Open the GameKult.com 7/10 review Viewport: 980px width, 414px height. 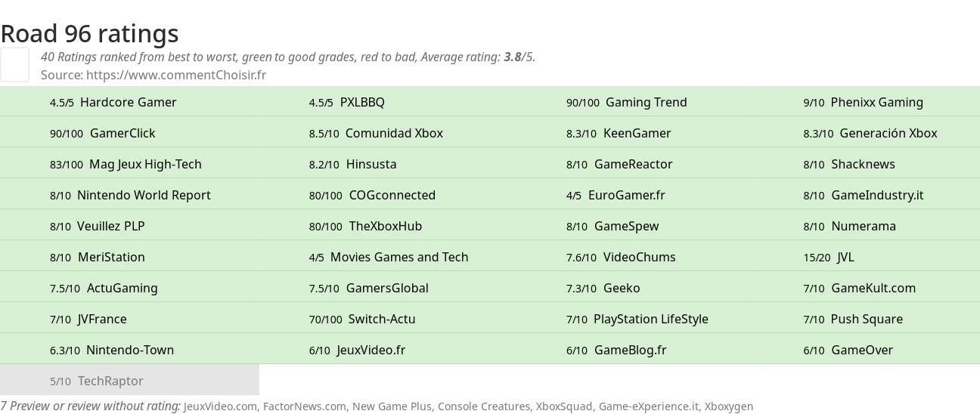pos(867,288)
